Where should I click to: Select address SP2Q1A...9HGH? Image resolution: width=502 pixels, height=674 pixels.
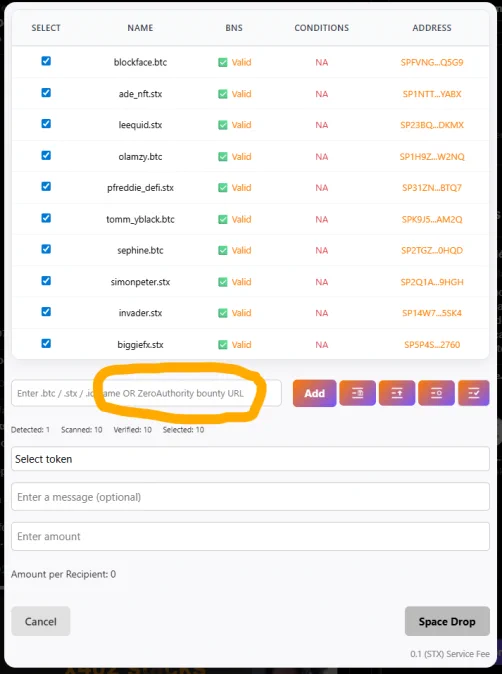[432, 282]
